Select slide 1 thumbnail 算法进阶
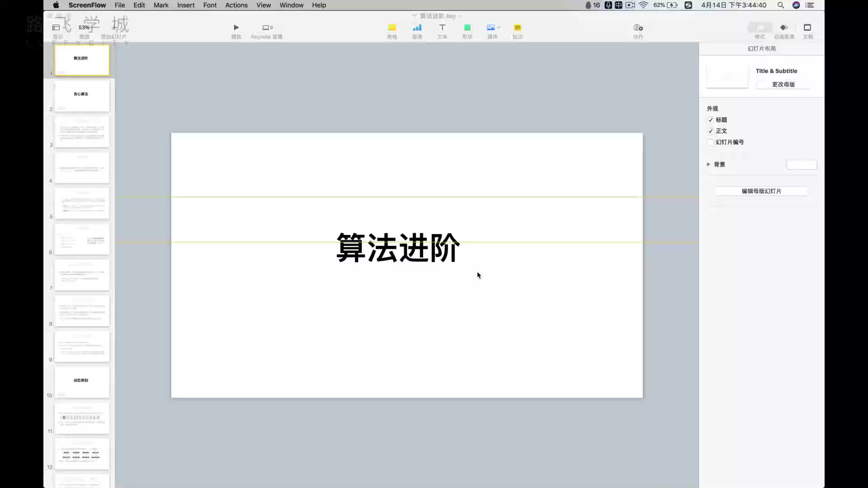868x488 pixels. (82, 60)
